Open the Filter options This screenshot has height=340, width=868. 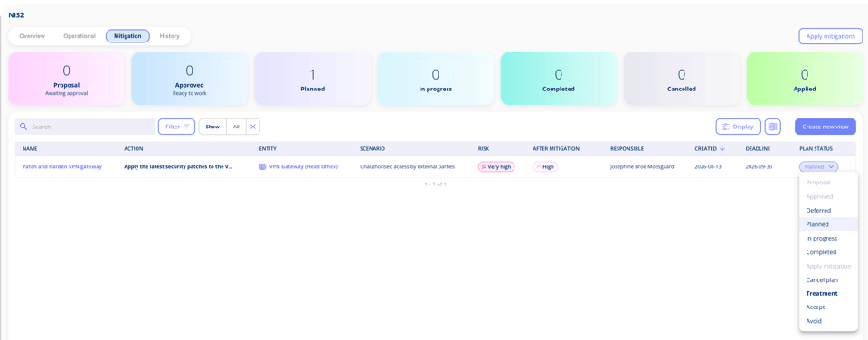176,127
